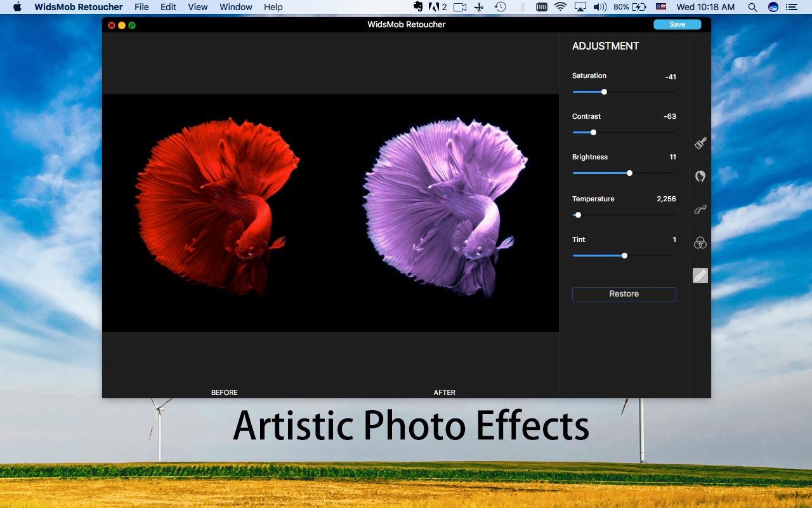This screenshot has width=812, height=508.
Task: Click the menu bar clock Wed 10:18 AM
Action: [705, 7]
